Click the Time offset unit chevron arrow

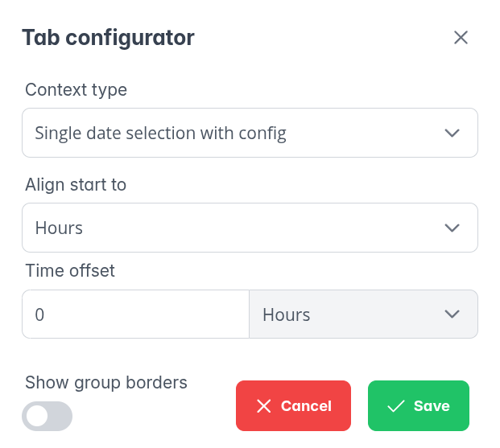[452, 314]
